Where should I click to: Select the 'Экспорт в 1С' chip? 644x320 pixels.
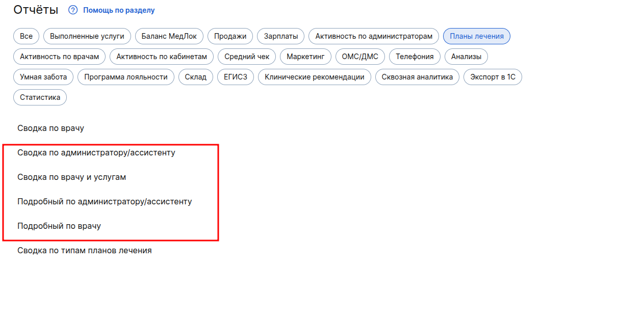click(493, 77)
